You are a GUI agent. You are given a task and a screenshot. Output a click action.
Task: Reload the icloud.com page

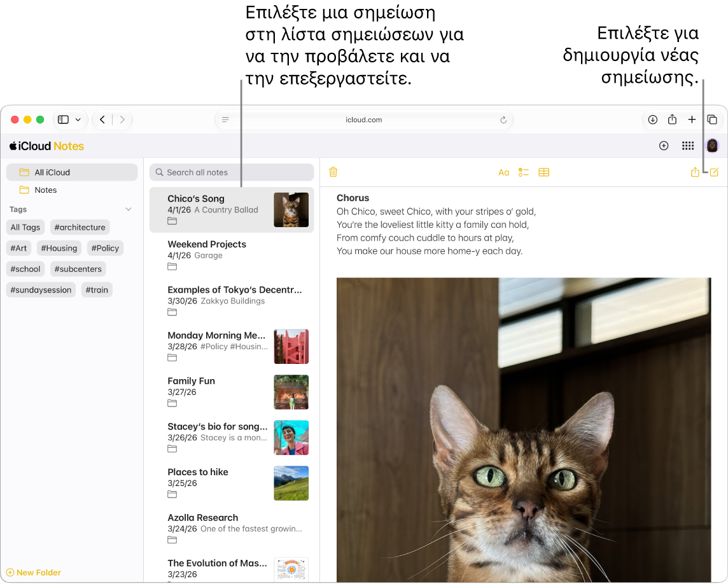(503, 120)
